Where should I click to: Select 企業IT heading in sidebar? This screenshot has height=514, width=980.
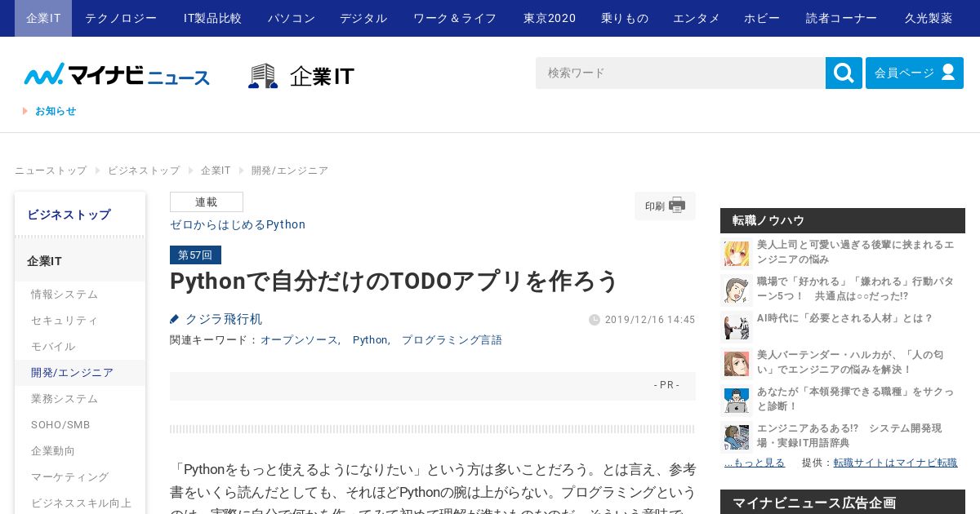tap(80, 261)
